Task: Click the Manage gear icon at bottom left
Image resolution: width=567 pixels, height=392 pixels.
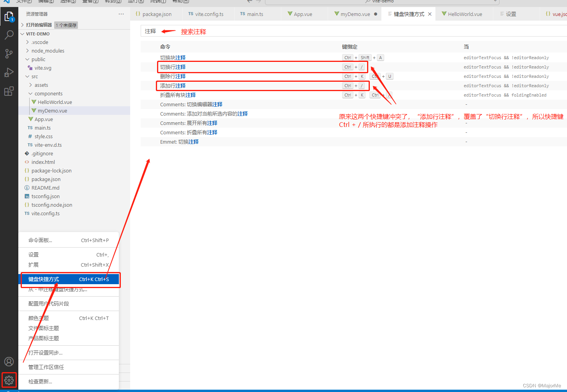Action: (x=9, y=380)
